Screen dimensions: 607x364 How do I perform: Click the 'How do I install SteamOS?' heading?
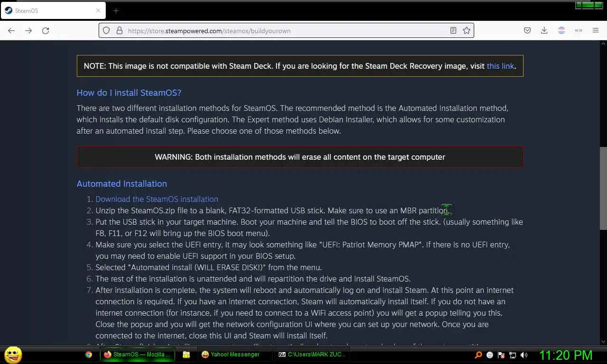click(129, 92)
